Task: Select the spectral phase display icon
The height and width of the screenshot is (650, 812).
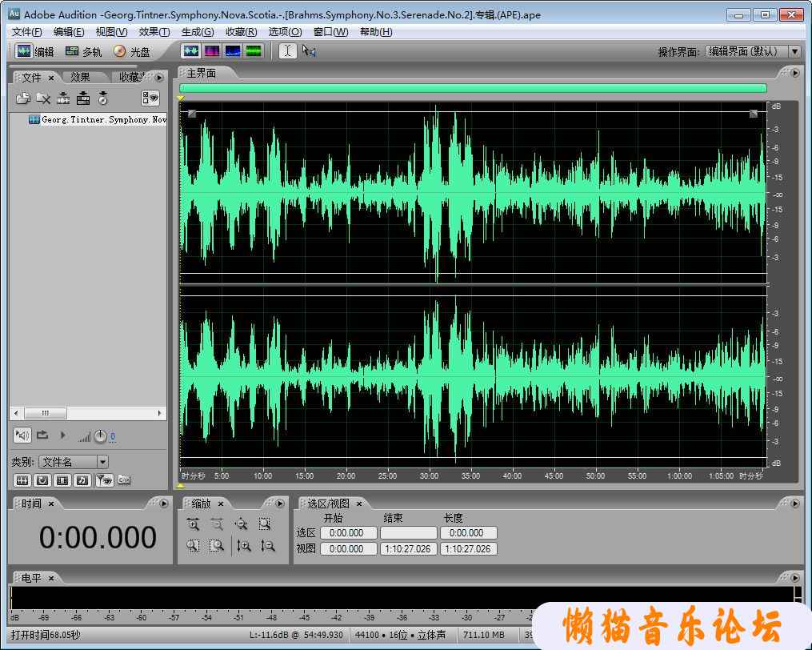Action: coord(254,50)
